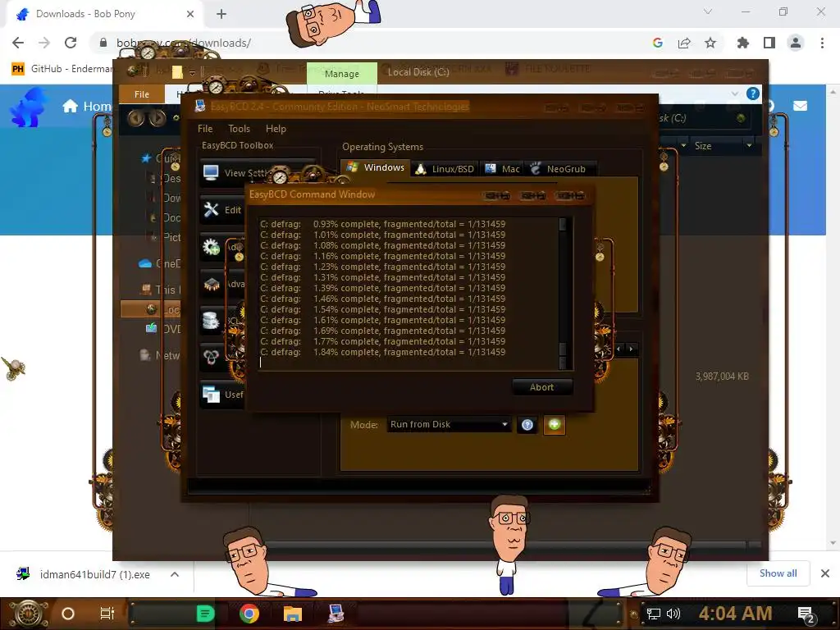The height and width of the screenshot is (630, 840).
Task: Open EasyBCD from the taskbar
Action: click(336, 614)
